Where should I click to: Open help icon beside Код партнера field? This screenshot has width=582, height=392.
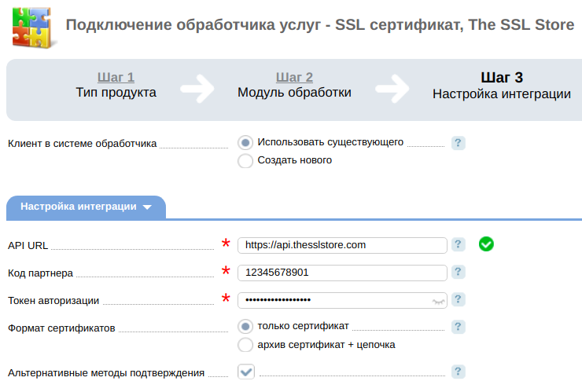[x=458, y=272]
